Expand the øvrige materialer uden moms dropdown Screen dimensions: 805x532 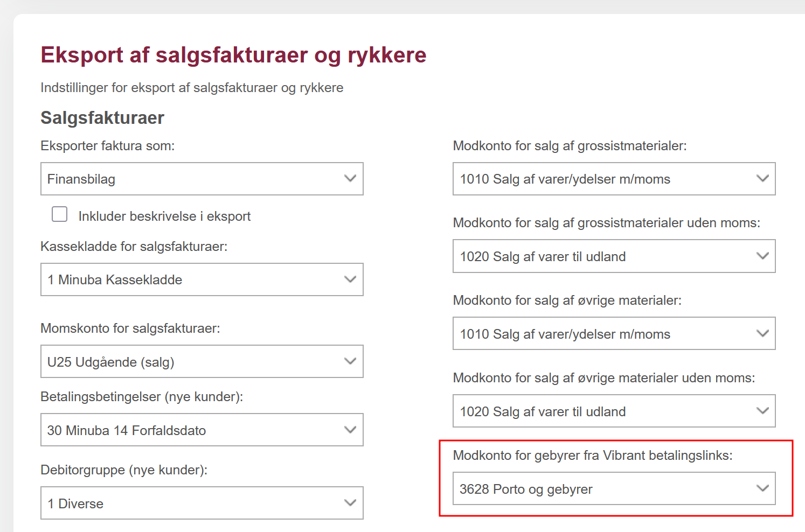click(x=614, y=411)
